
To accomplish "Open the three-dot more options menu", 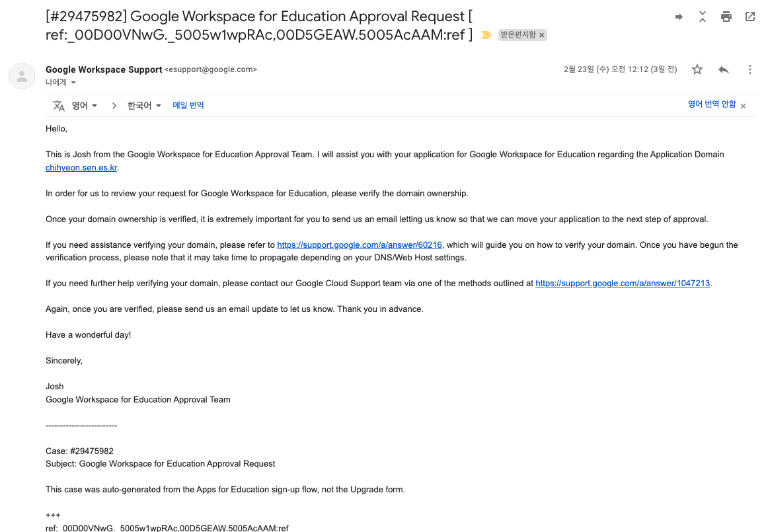I will tap(750, 69).
